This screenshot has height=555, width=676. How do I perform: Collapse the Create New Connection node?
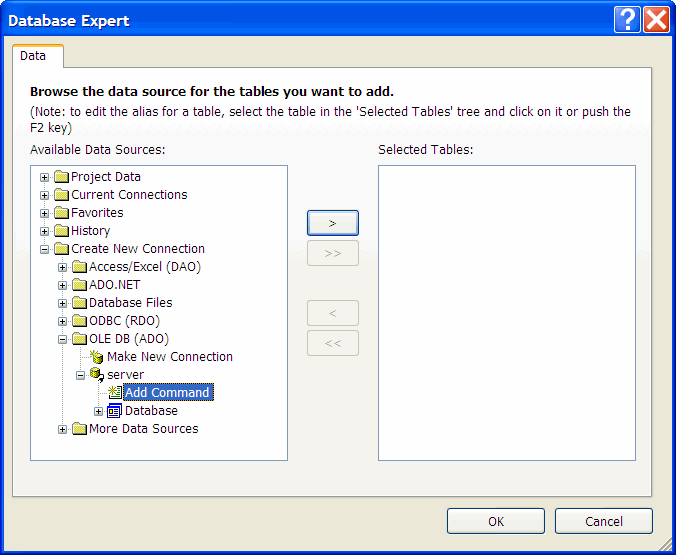coord(45,249)
